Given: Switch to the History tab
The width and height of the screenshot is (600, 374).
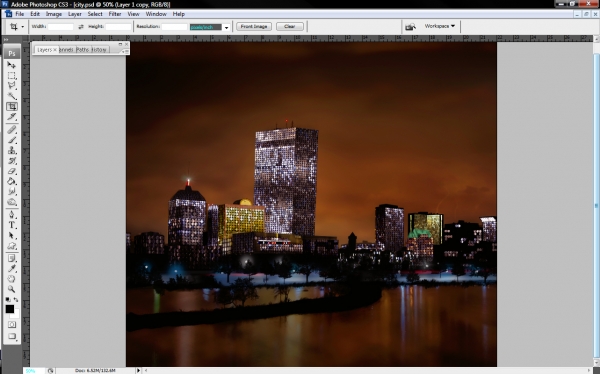Looking at the screenshot, I should [x=99, y=50].
